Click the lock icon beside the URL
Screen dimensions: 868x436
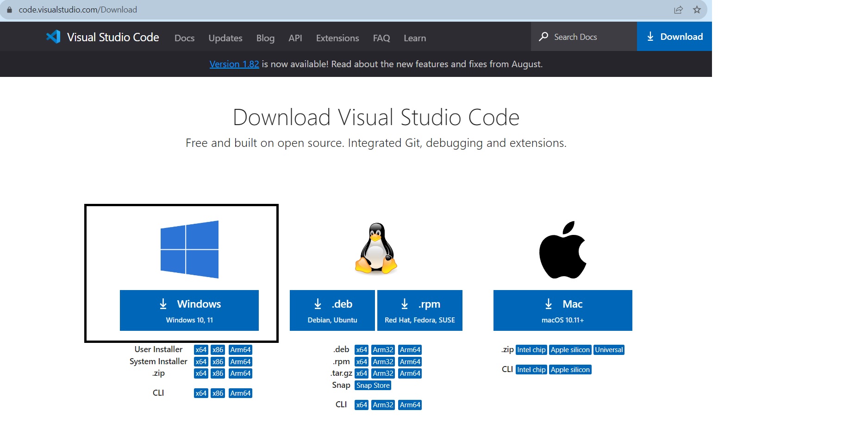pyautogui.click(x=9, y=10)
